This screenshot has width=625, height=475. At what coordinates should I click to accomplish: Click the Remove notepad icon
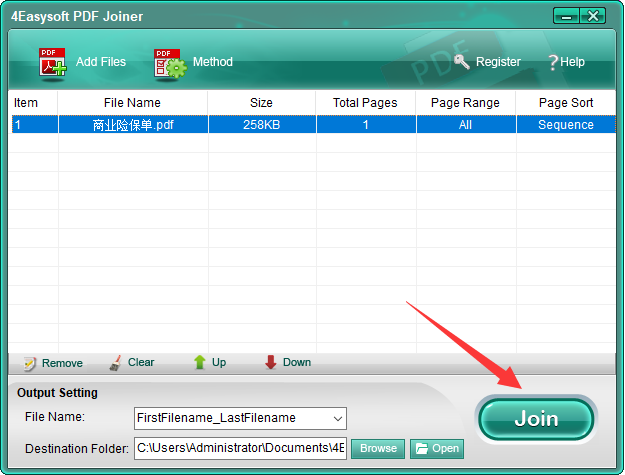click(30, 363)
